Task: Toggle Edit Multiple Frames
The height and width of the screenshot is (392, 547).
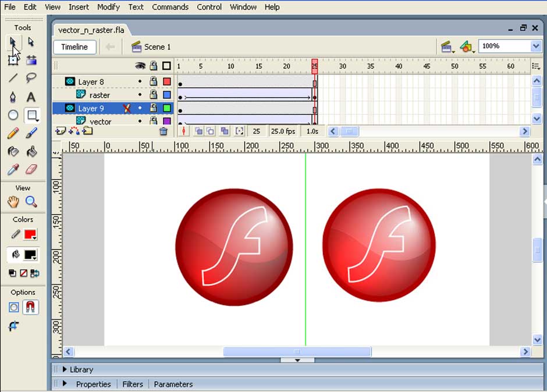Action: (225, 131)
